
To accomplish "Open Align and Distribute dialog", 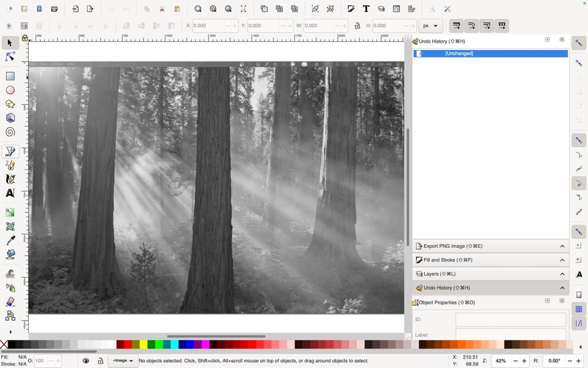I will click(412, 9).
